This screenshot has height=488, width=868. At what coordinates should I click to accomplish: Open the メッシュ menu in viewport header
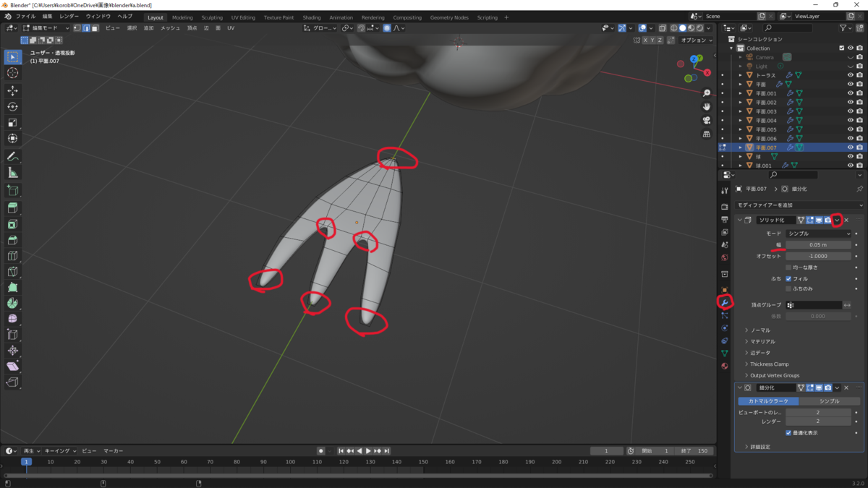[x=170, y=28]
